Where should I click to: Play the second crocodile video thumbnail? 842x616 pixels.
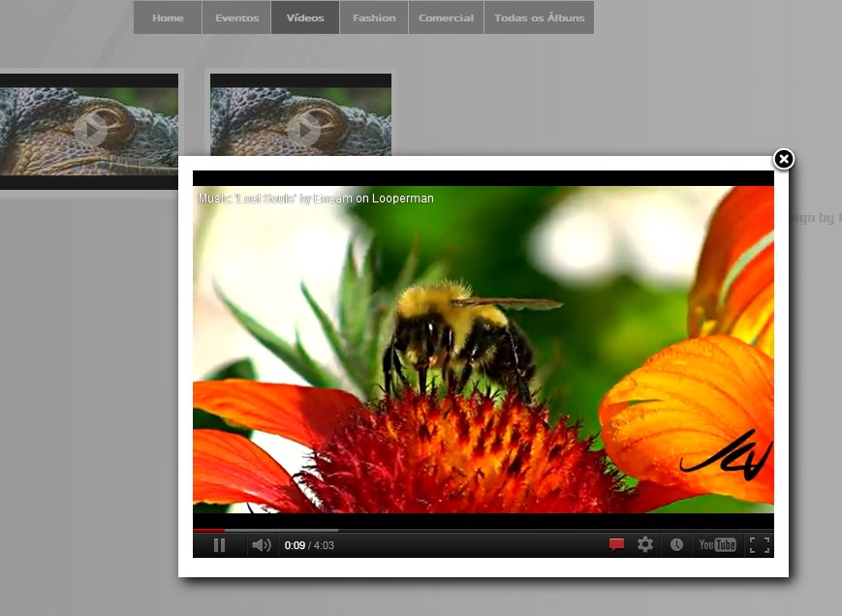pyautogui.click(x=303, y=130)
